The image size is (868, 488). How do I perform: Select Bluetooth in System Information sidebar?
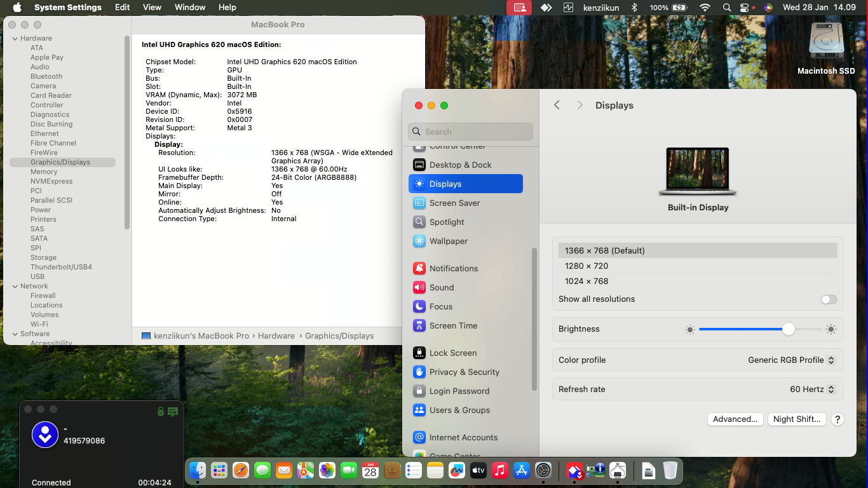(46, 76)
